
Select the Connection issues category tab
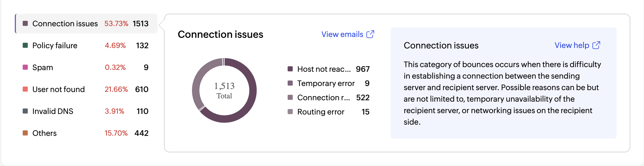tap(86, 24)
